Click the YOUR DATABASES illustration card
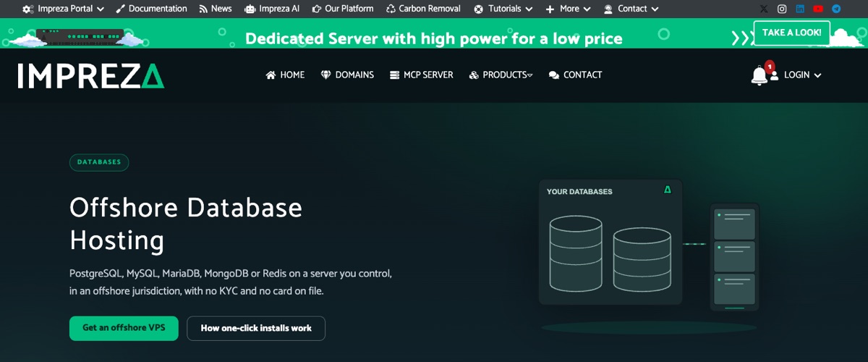This screenshot has width=868, height=362. (610, 242)
